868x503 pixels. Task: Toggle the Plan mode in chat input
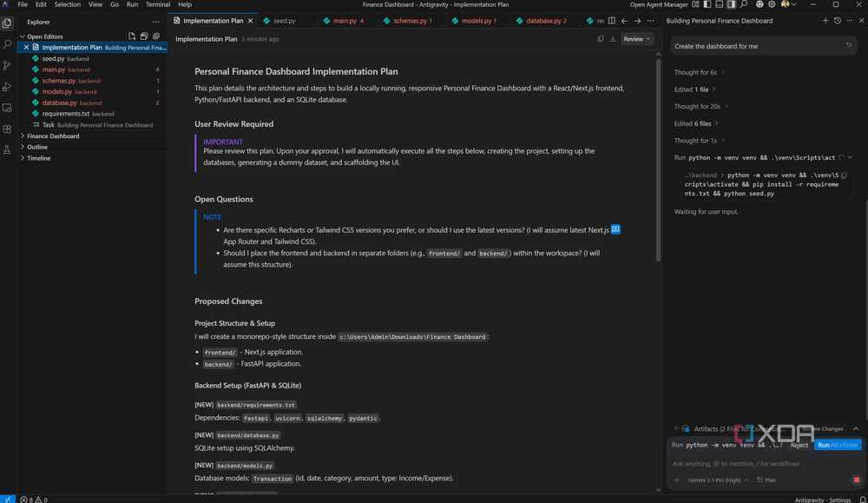[x=766, y=480]
